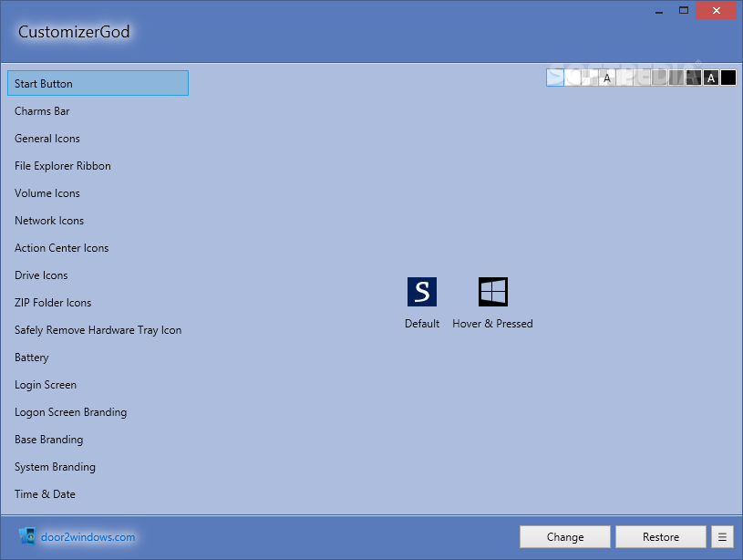Go to Logon Screen Branding

tap(98, 412)
